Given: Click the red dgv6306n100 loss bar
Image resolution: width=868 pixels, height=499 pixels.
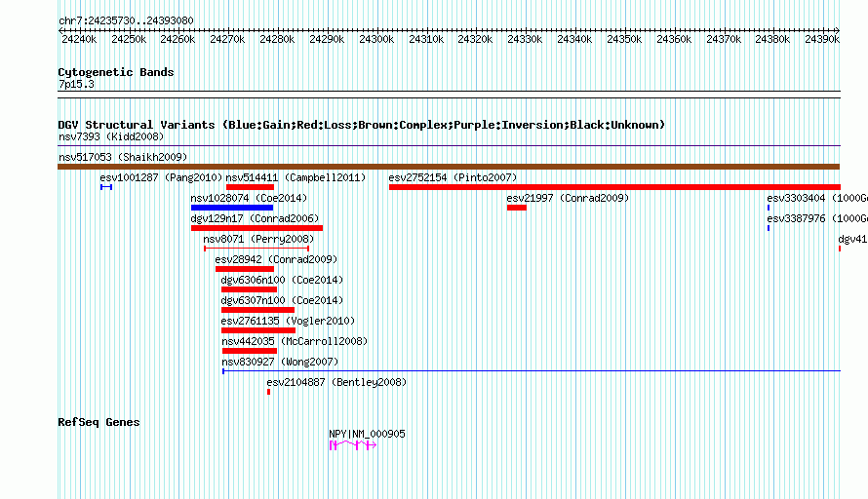Looking at the screenshot, I should click(249, 289).
